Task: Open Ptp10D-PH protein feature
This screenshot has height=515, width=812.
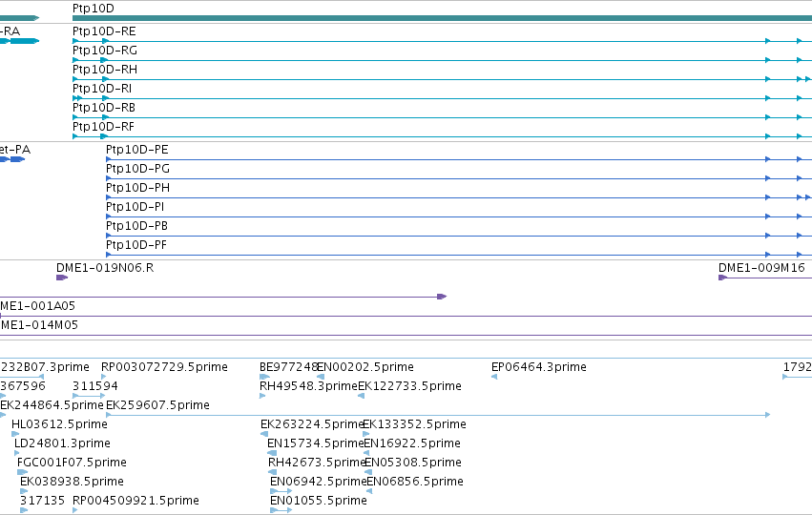Action: tap(137, 189)
